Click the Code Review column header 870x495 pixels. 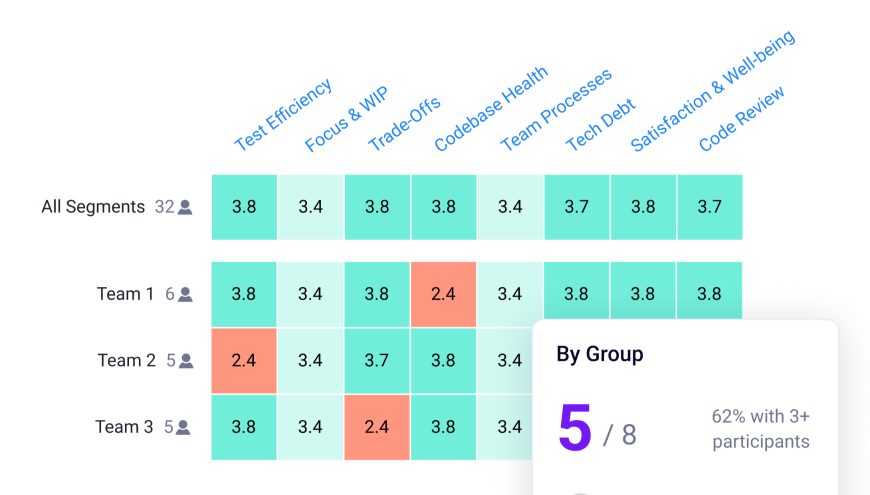pos(742,119)
